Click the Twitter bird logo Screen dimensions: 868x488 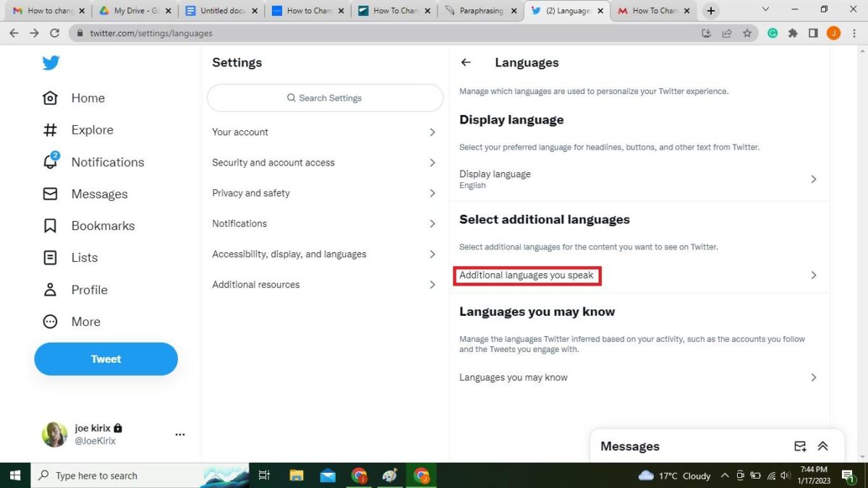pyautogui.click(x=51, y=63)
